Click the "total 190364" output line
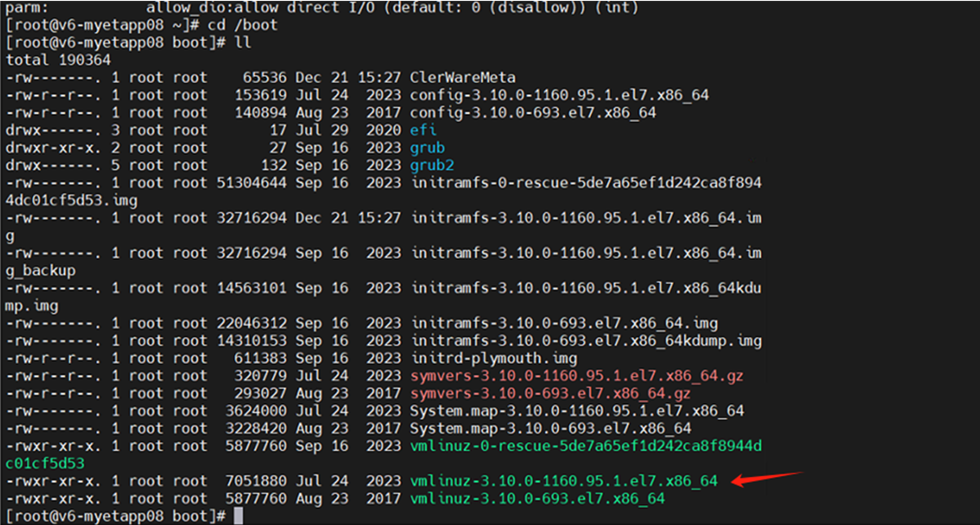 tap(58, 60)
